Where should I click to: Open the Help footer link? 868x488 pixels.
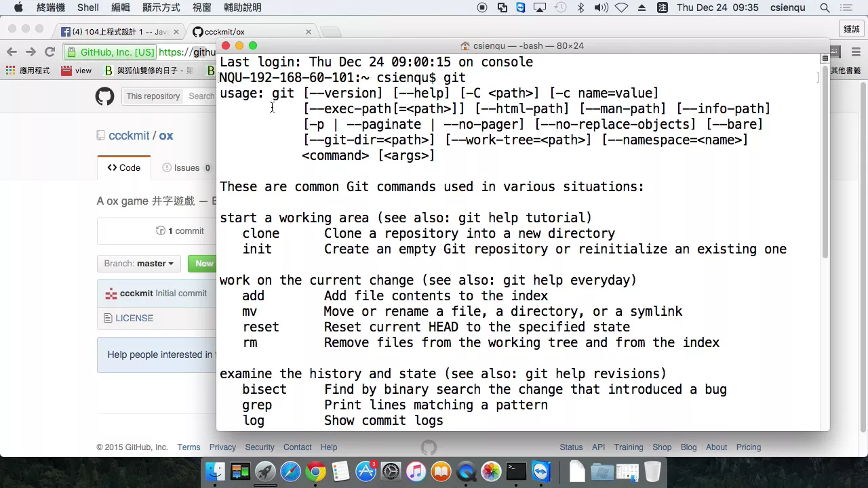pyautogui.click(x=329, y=447)
